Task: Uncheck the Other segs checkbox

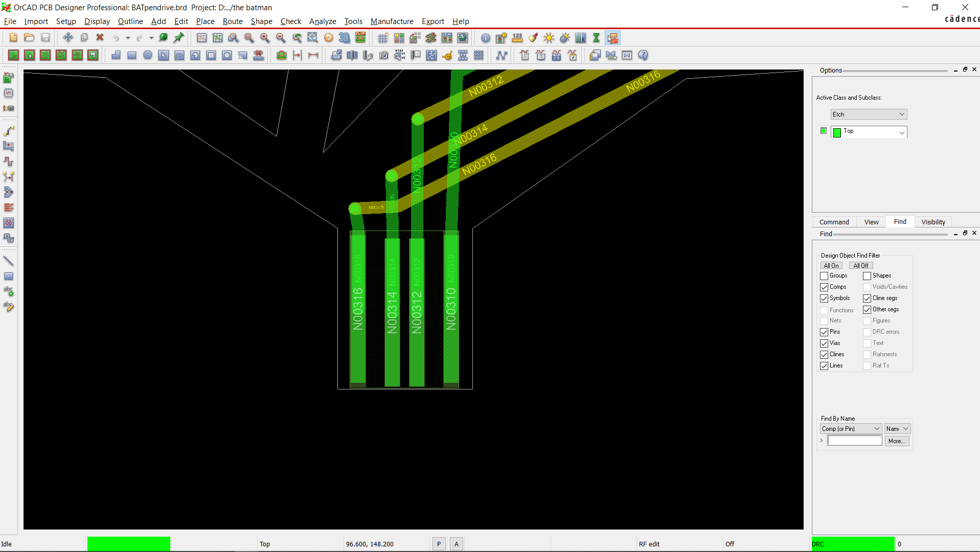Action: coord(867,310)
